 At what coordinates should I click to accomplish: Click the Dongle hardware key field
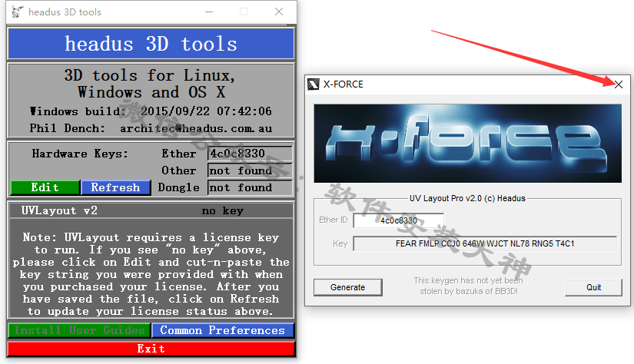click(250, 187)
